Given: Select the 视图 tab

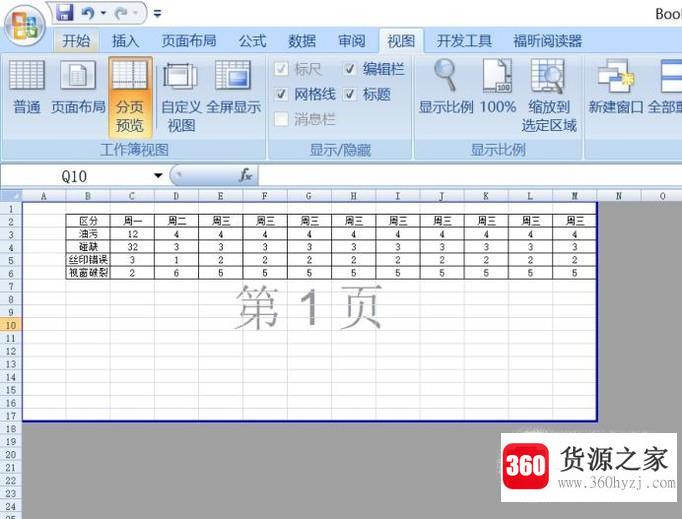Looking at the screenshot, I should point(401,41).
